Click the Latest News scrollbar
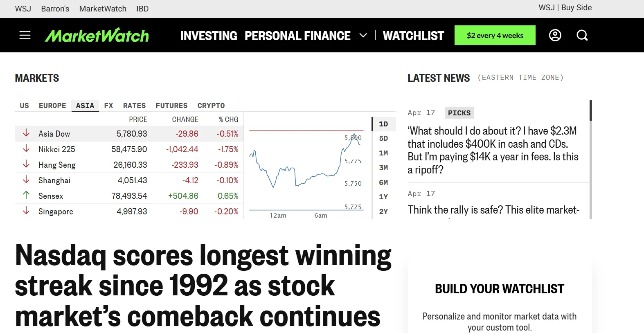The height and width of the screenshot is (333, 644). [590, 110]
